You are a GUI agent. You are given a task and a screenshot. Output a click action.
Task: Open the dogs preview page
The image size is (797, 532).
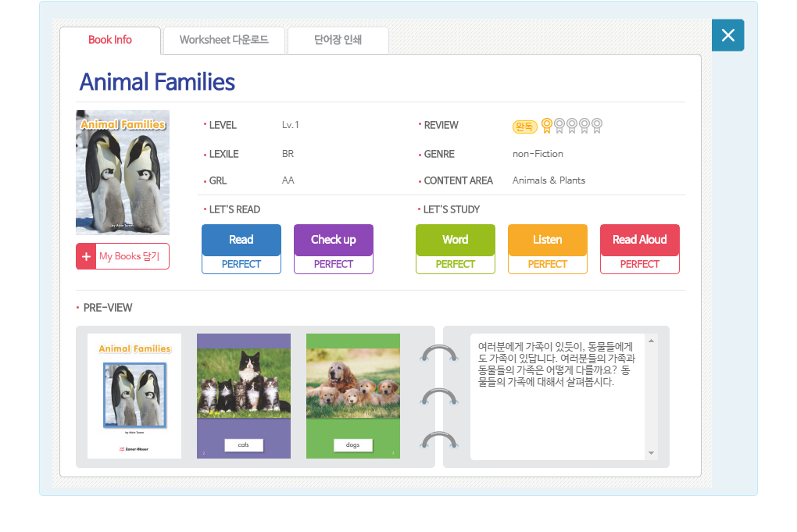[x=353, y=396]
